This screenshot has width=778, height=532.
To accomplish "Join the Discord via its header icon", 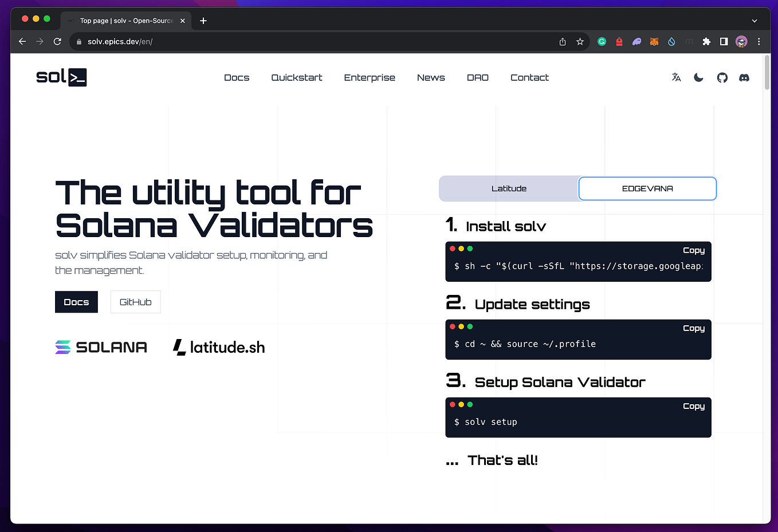I will [744, 77].
